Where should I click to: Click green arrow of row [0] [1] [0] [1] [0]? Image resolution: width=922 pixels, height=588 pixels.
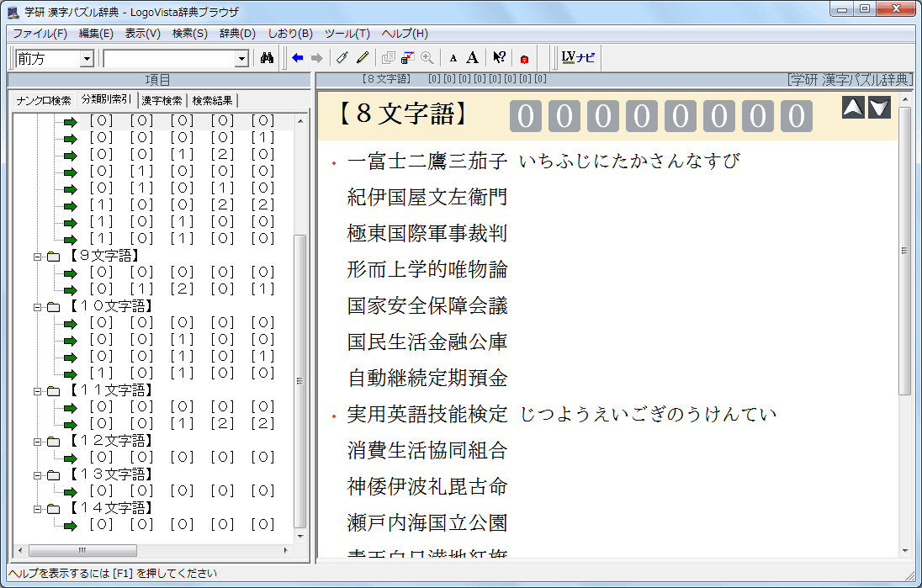pos(71,189)
